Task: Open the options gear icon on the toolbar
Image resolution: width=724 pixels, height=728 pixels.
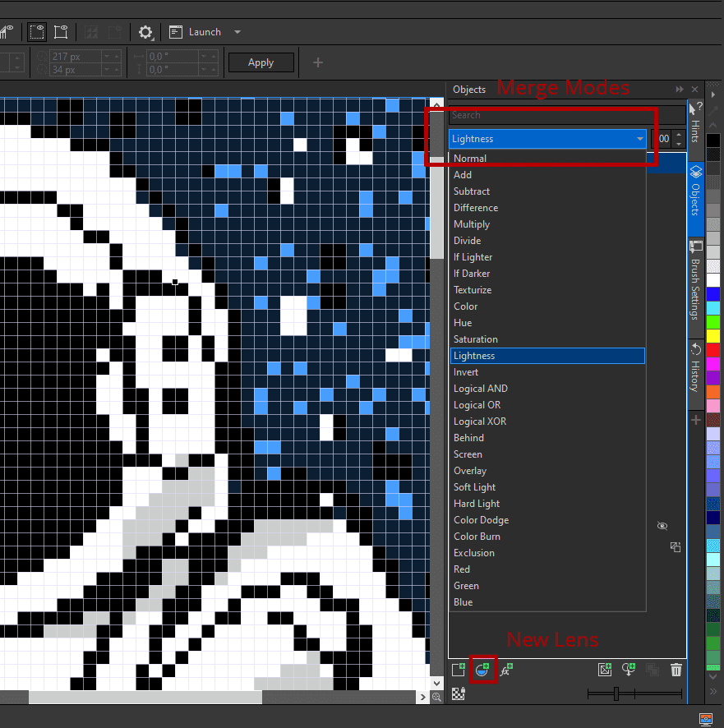Action: (145, 32)
